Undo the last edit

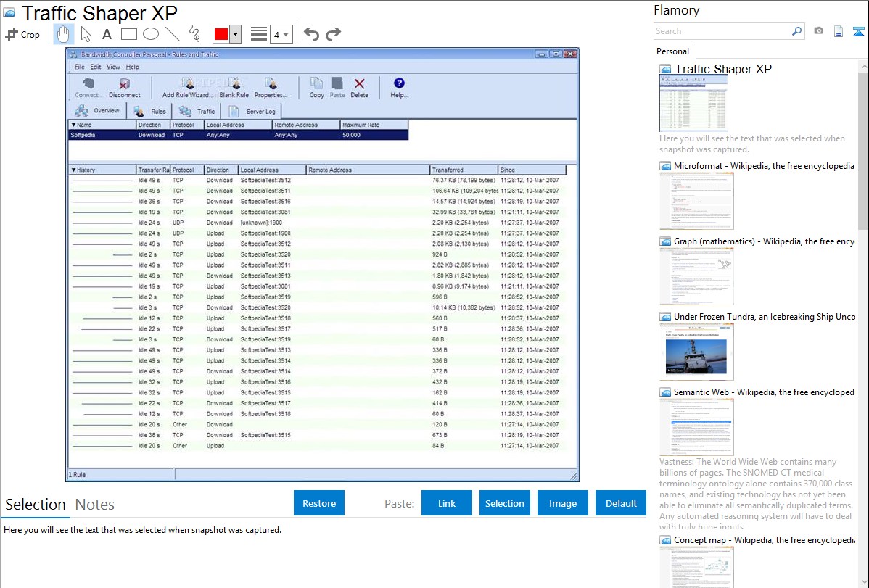pos(311,34)
